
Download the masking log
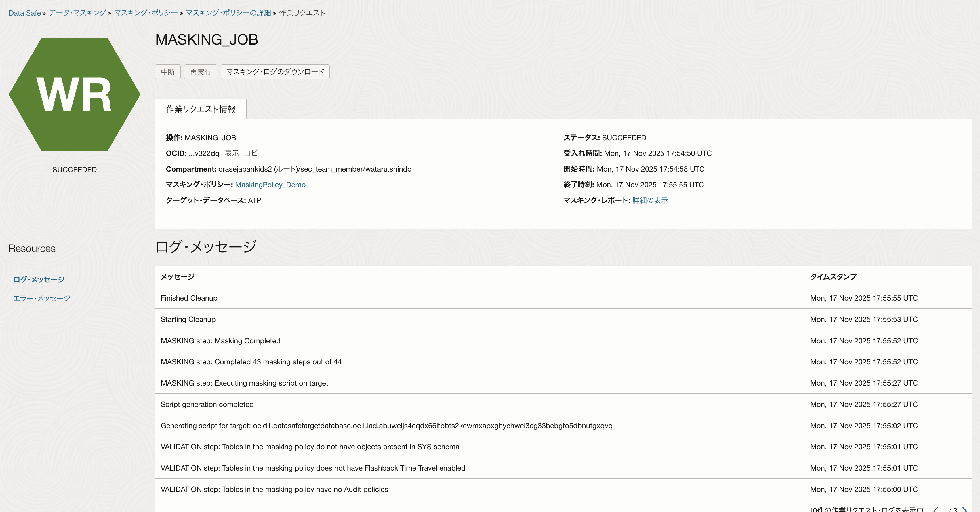(275, 72)
